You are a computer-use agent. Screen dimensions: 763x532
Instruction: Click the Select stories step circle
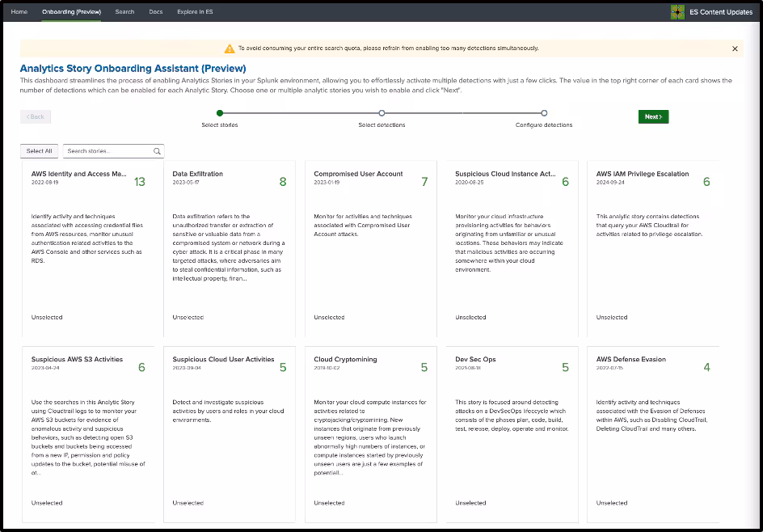point(220,113)
